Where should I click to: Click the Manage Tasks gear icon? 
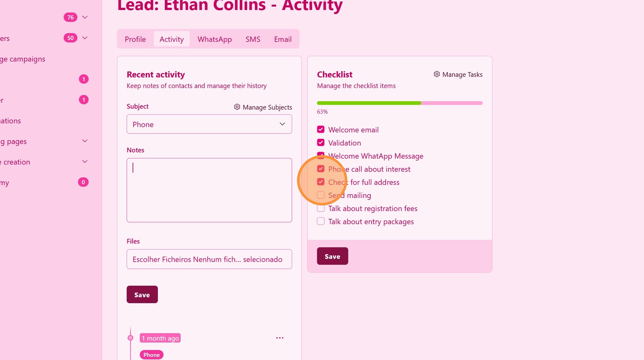point(437,74)
